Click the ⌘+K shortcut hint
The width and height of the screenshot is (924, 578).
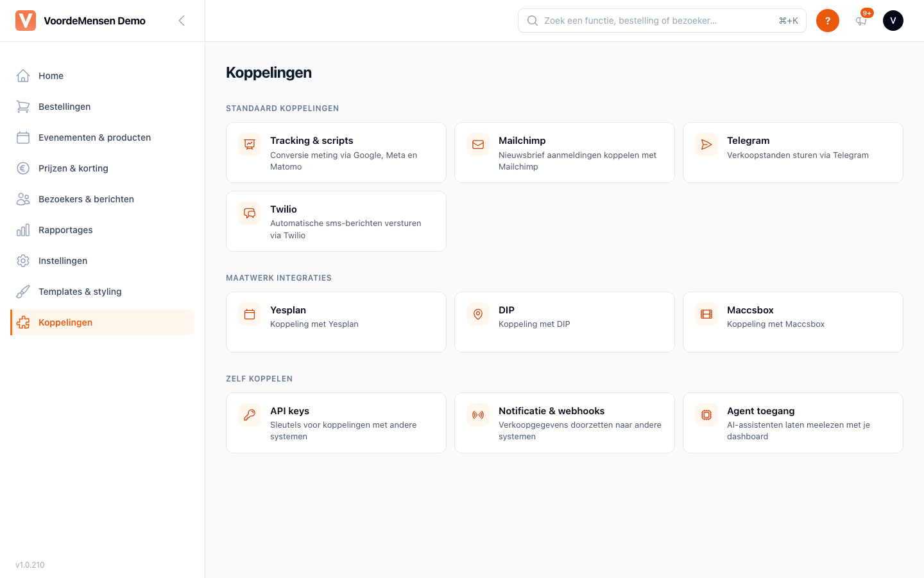(789, 21)
